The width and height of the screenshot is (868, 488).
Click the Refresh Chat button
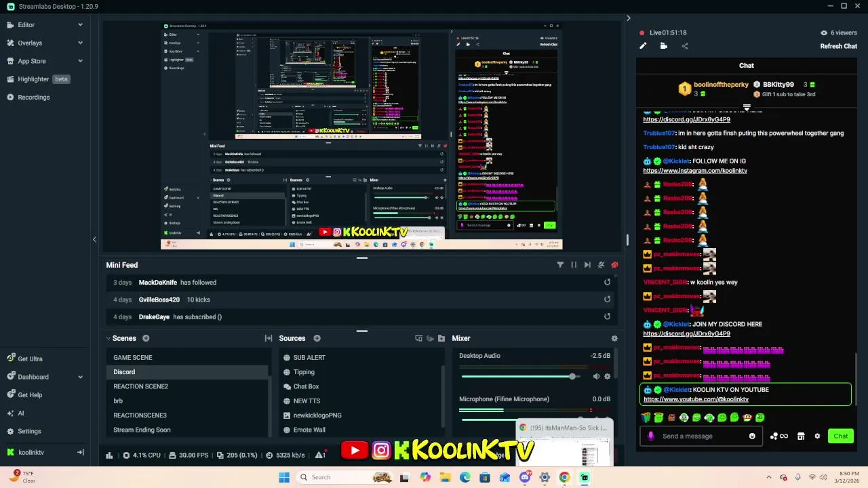[x=839, y=46]
